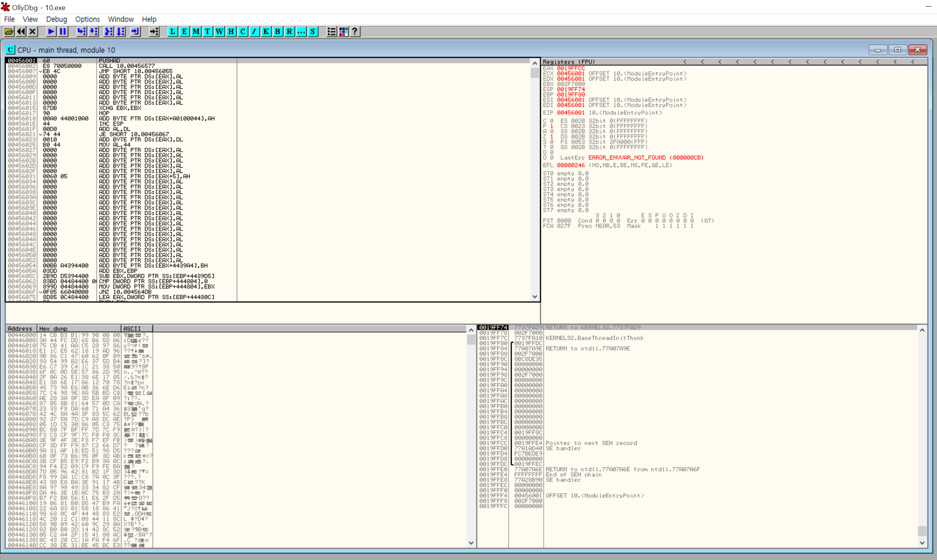Open the Options menu
The image size is (937, 560).
coord(87,19)
